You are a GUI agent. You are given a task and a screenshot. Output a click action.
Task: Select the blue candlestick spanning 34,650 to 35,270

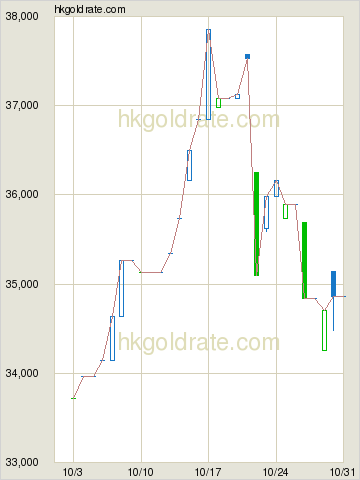121,288
